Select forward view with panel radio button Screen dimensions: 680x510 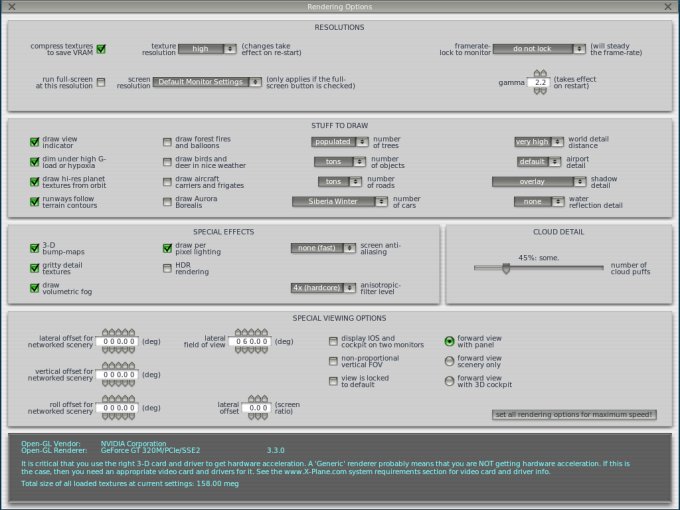pyautogui.click(x=449, y=341)
